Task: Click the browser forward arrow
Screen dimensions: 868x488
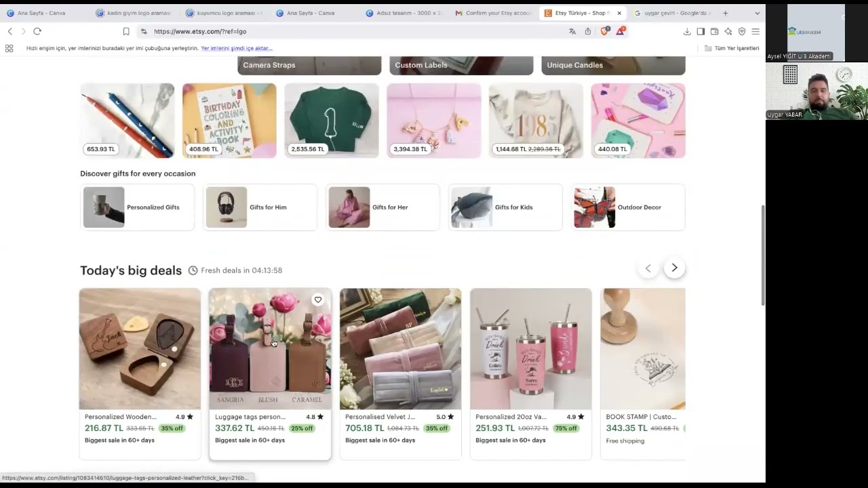Action: click(x=23, y=31)
